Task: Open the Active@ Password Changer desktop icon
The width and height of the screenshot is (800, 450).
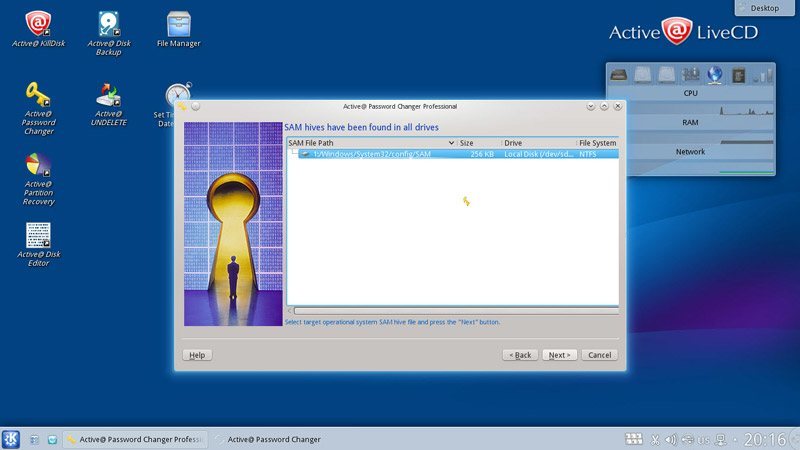Action: (x=38, y=95)
